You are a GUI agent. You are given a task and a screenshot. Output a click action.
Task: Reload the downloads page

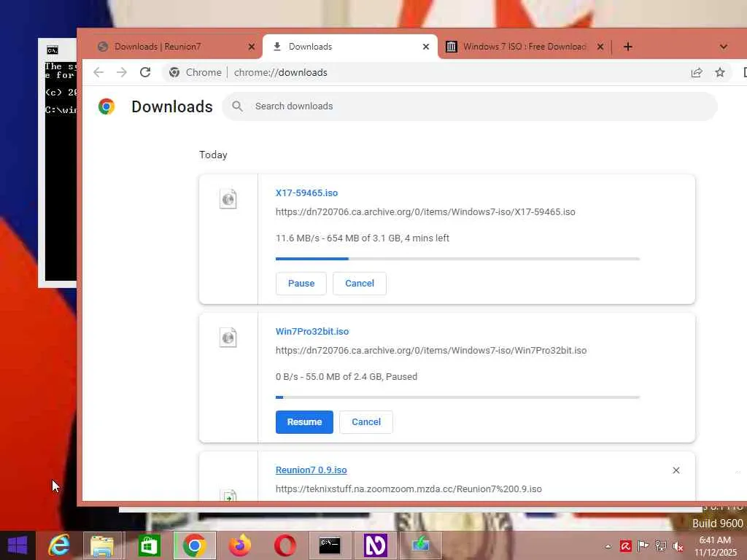pos(145,72)
